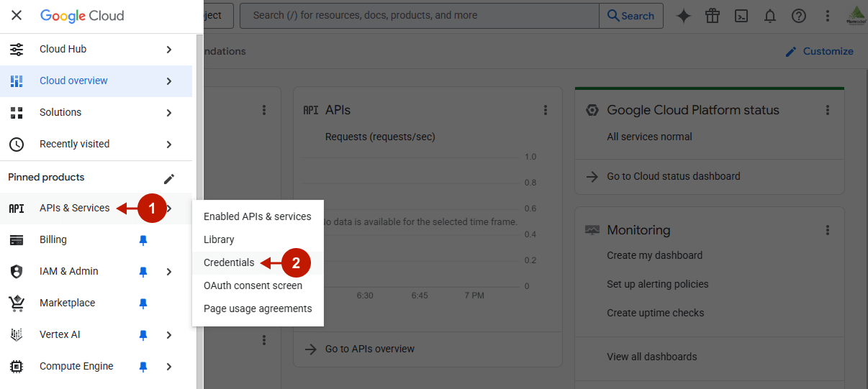The height and width of the screenshot is (389, 868).
Task: Open APIs card three-dot options menu
Action: [546, 110]
